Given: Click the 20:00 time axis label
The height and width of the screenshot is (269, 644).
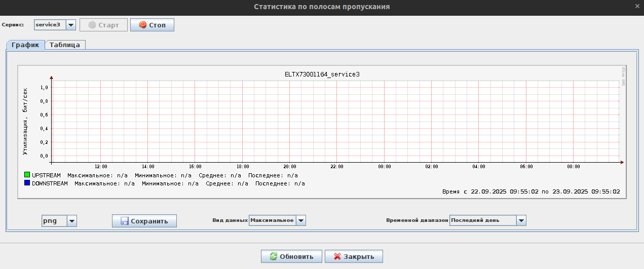Looking at the screenshot, I should pos(290,167).
